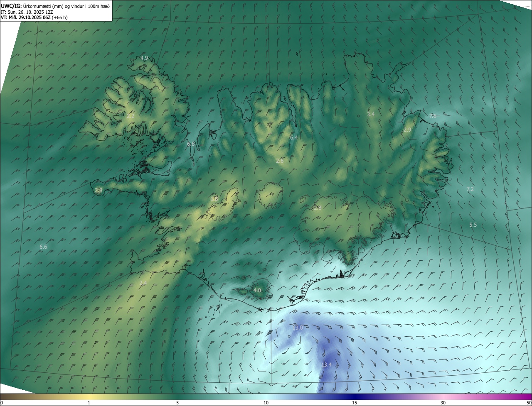The image size is (532, 406).
Task: Click the 13.0 precipitation value label
Action: (298, 328)
